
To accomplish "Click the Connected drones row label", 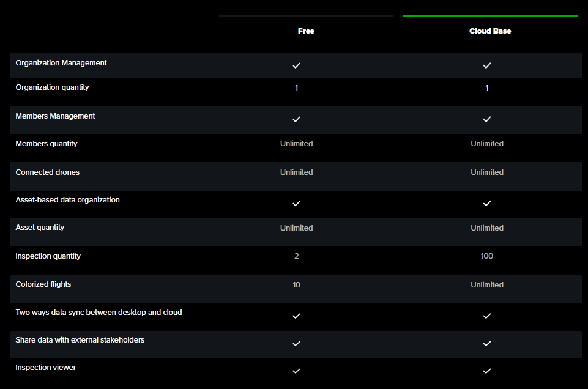I will pos(48,172).
